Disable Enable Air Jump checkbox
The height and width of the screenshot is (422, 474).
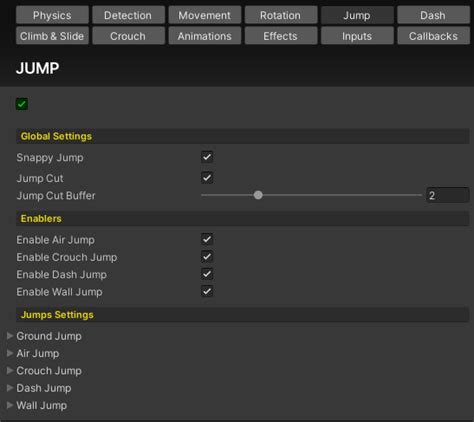click(x=207, y=239)
